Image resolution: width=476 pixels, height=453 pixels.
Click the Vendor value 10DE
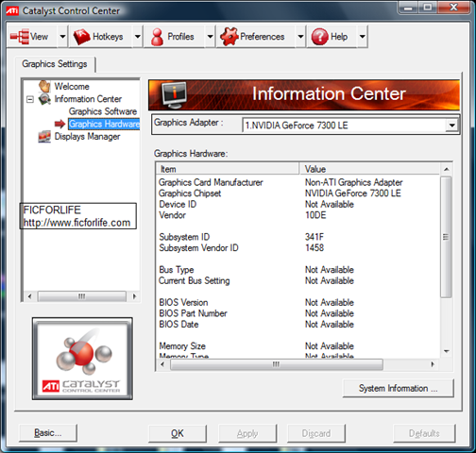point(315,215)
